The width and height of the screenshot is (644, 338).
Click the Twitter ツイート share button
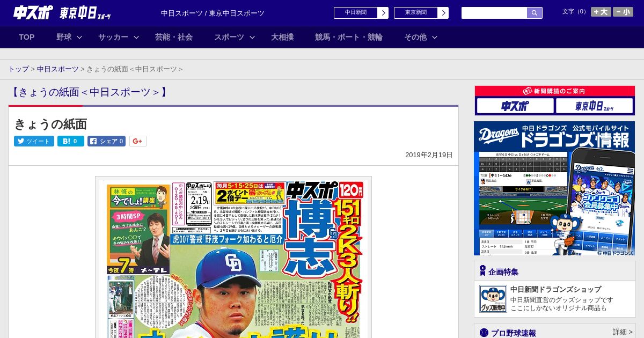pos(34,141)
